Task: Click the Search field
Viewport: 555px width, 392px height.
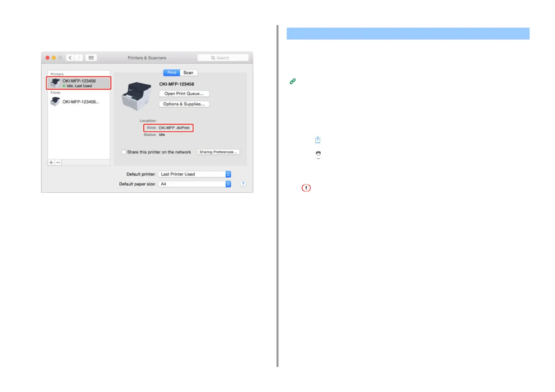Action: click(223, 58)
